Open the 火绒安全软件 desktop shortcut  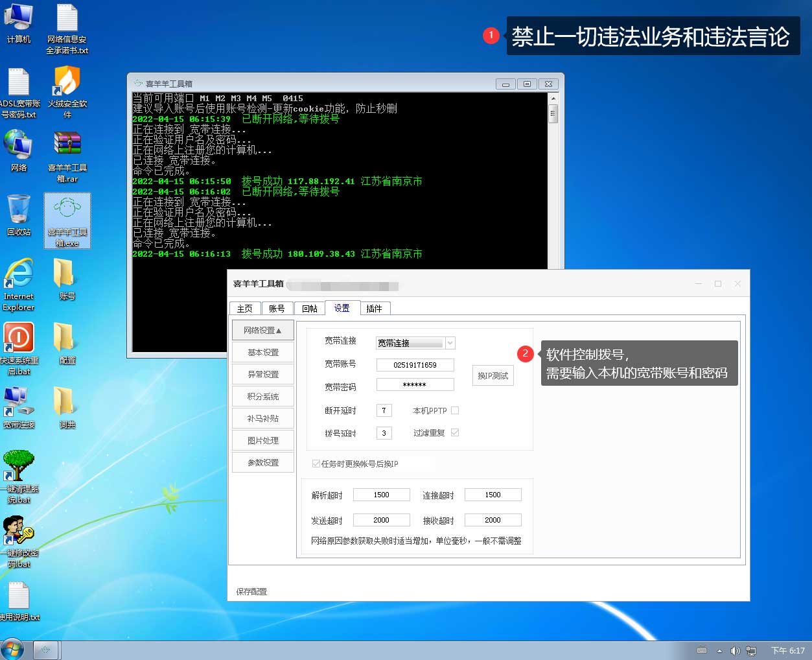(67, 83)
